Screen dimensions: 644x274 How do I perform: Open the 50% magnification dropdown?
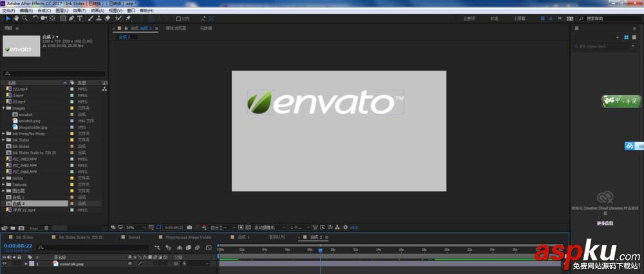click(136, 227)
